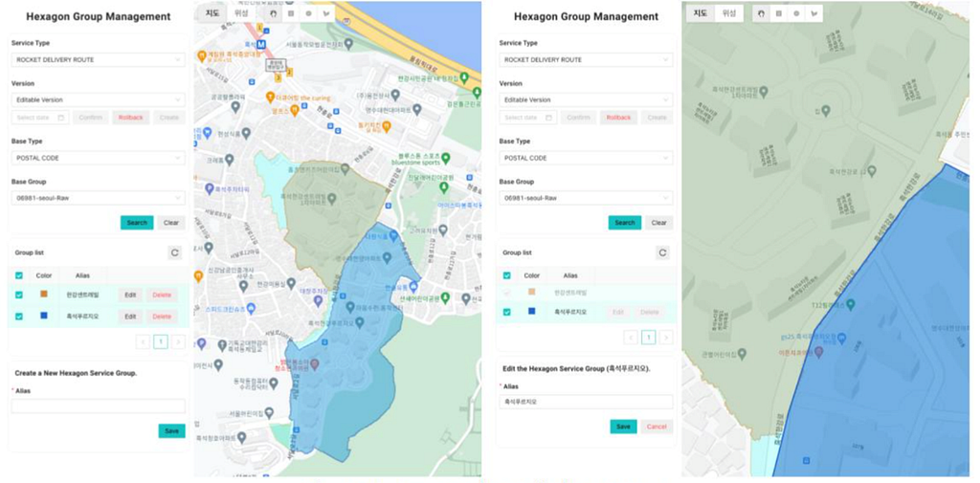Click orange color swatch in Create screen list

click(44, 295)
